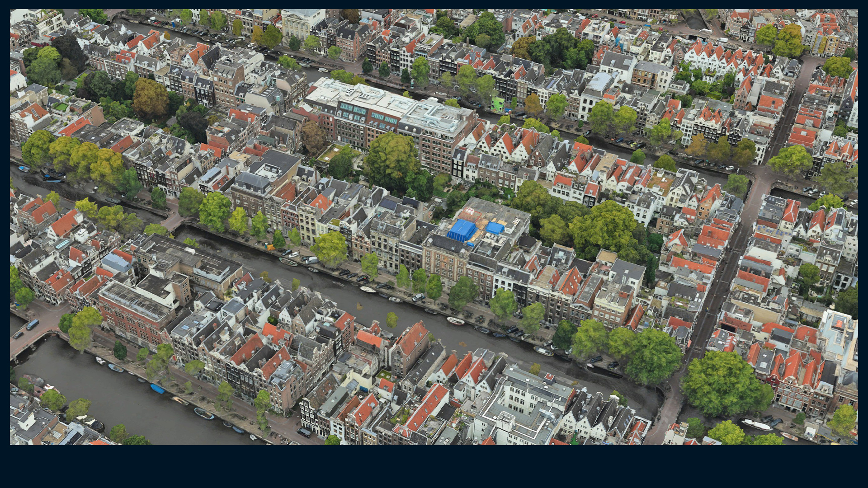Select the bright green building facade by the canal
The height and width of the screenshot is (488, 868).
coord(498,104)
